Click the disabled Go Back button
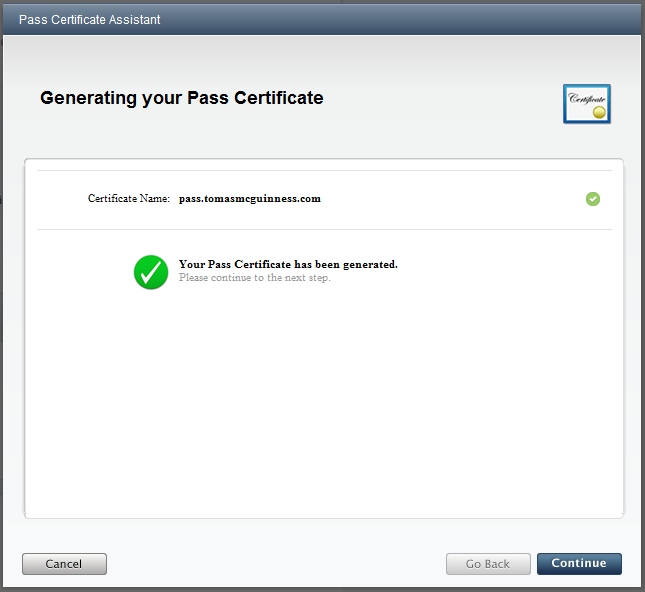Image resolution: width=645 pixels, height=592 pixels. (x=488, y=564)
